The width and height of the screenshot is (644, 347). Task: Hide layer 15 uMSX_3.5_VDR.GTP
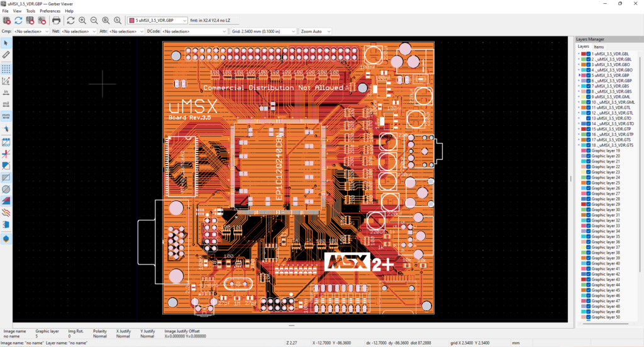click(x=589, y=129)
